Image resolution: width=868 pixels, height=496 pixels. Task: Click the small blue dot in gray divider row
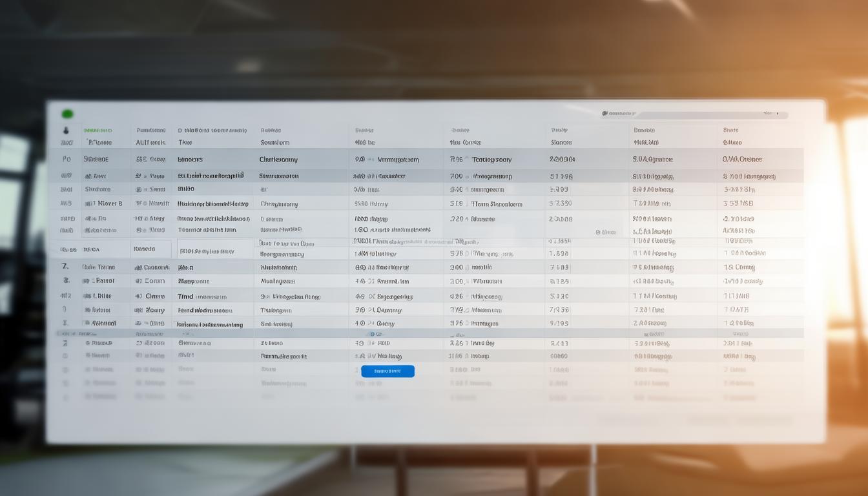(x=371, y=334)
